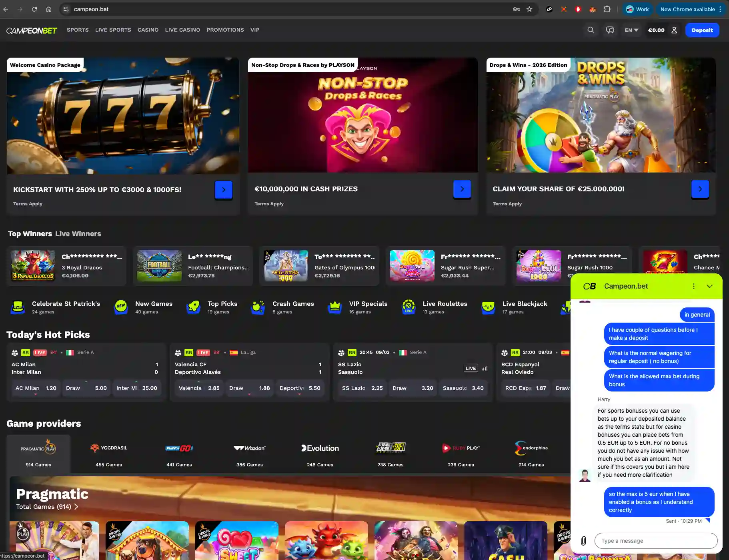Open the VIP menu item
The height and width of the screenshot is (560, 729).
coord(255,30)
